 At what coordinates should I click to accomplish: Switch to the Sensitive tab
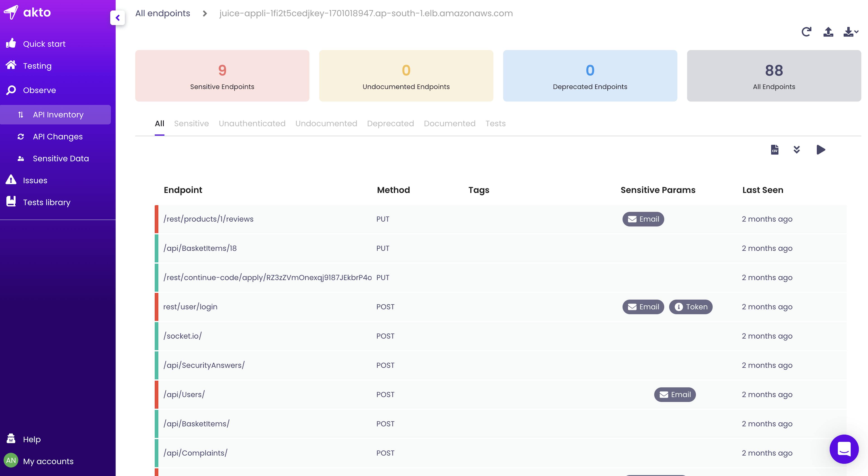click(191, 123)
